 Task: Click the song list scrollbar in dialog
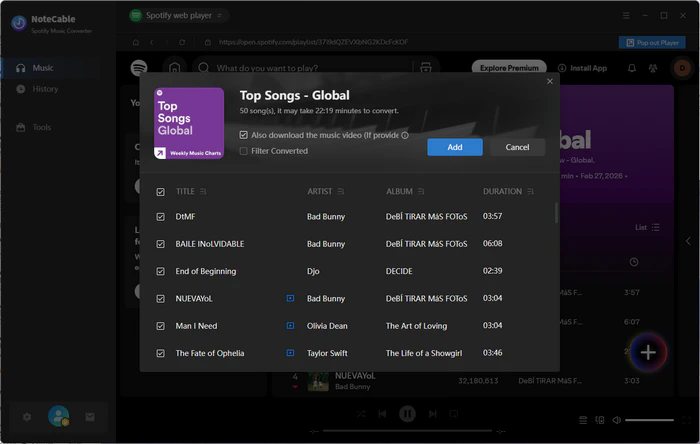point(556,212)
